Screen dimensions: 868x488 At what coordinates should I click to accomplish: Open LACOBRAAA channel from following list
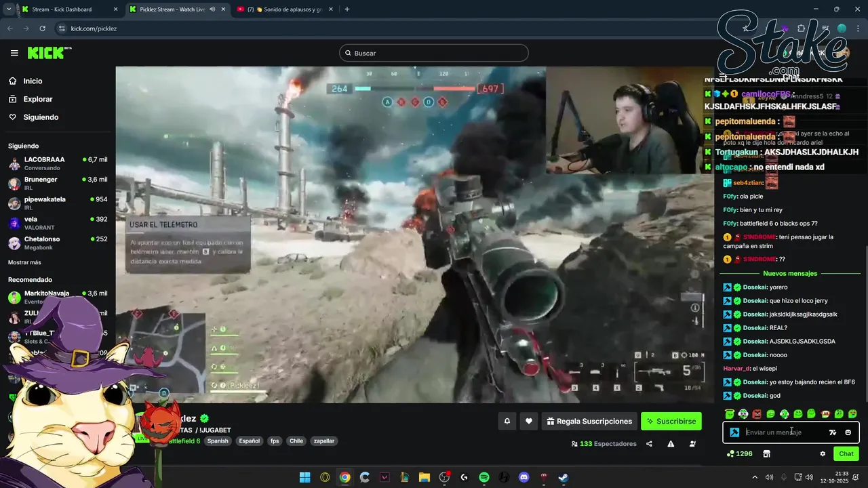(x=58, y=163)
